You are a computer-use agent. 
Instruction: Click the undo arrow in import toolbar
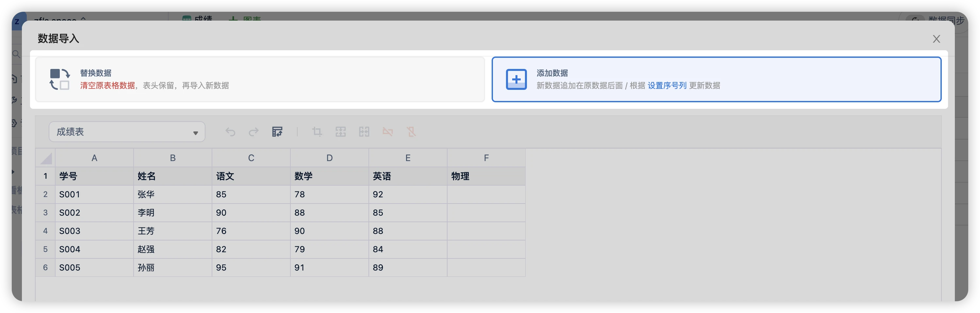coord(230,132)
